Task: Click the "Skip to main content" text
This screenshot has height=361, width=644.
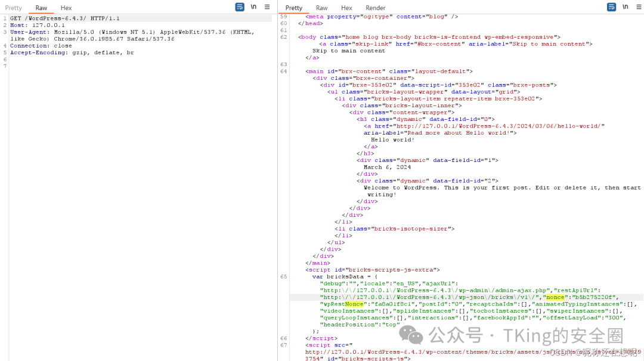Action: coord(349,51)
